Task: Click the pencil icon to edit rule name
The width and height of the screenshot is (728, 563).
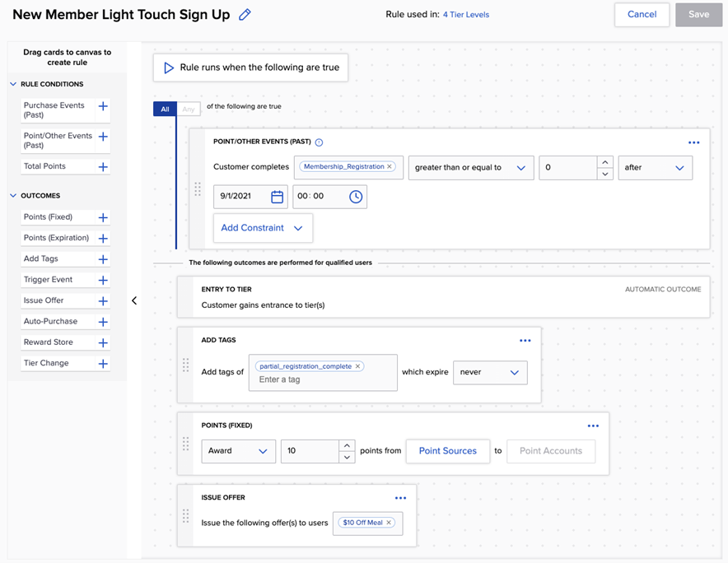Action: point(245,15)
